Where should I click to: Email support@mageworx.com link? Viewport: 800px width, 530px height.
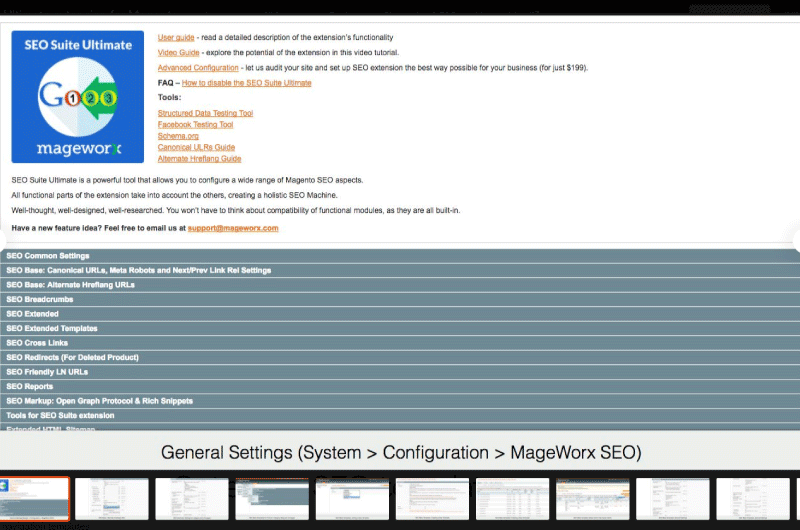(233, 228)
